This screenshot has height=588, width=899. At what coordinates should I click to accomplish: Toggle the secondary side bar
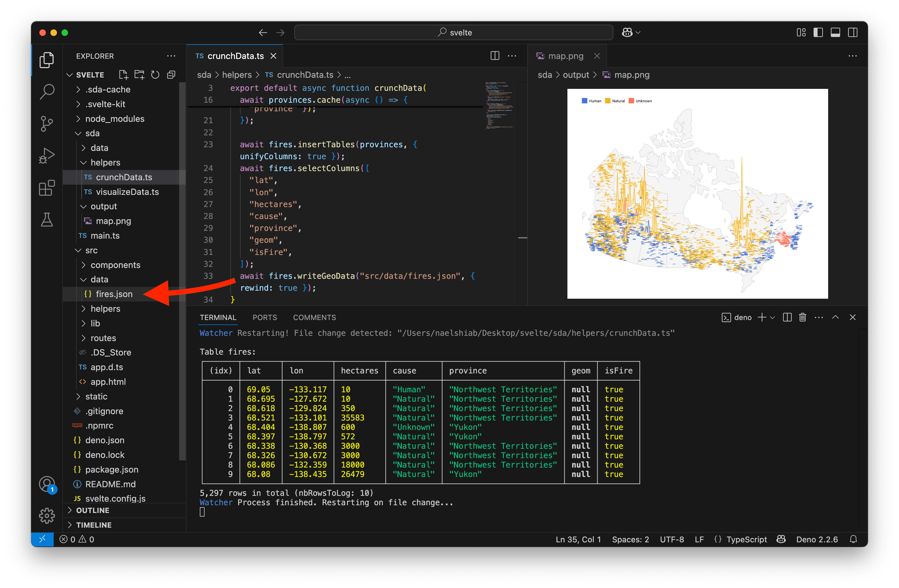(x=852, y=32)
